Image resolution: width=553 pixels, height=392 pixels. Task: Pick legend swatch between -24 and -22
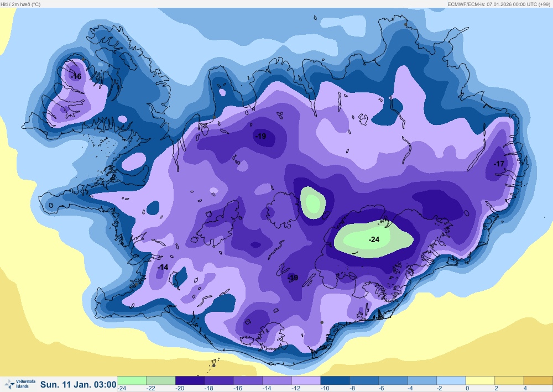coord(132,380)
